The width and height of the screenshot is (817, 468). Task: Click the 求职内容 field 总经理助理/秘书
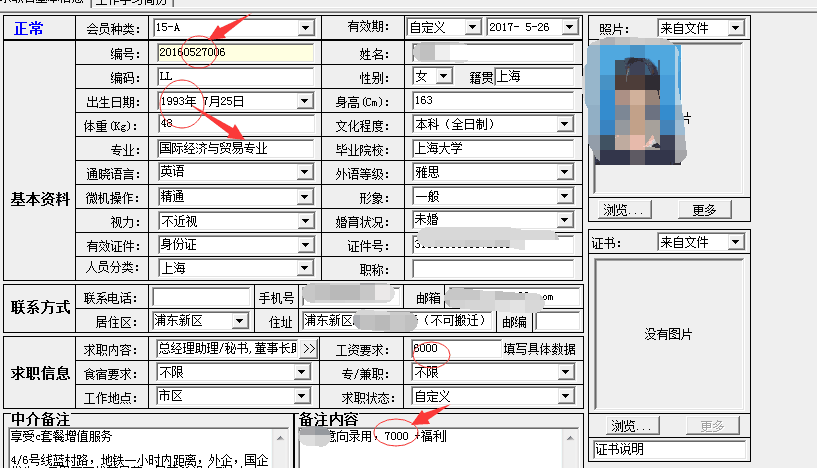tap(228, 349)
